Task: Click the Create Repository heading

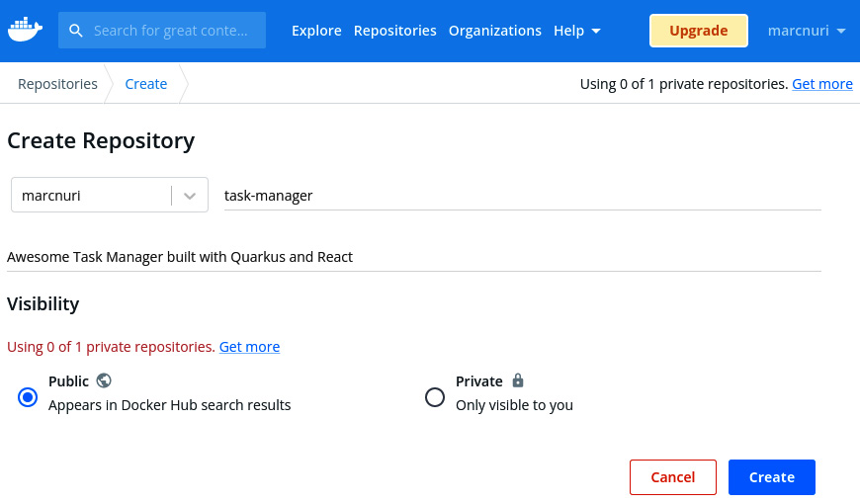Action: point(101,141)
